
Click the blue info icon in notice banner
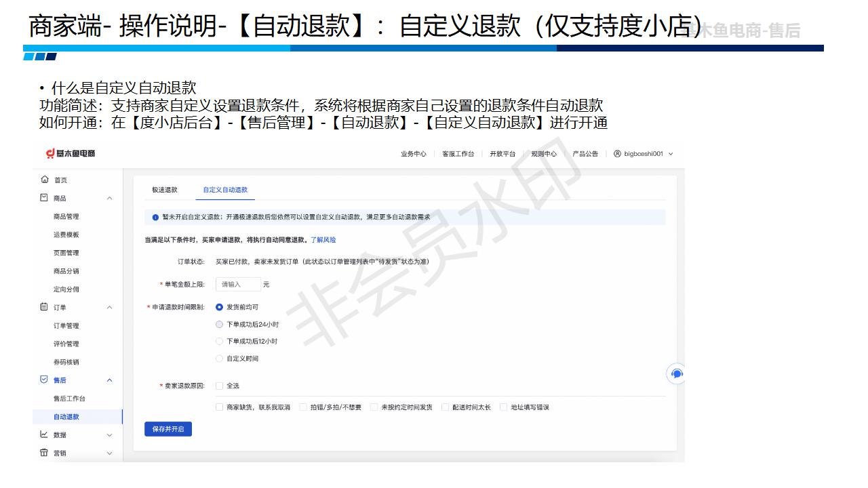tap(155, 218)
